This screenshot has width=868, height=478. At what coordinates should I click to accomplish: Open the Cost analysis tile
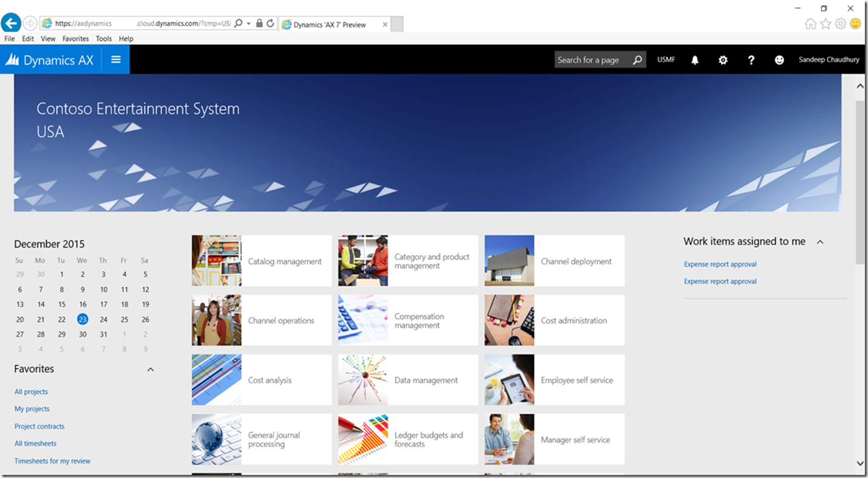(261, 380)
